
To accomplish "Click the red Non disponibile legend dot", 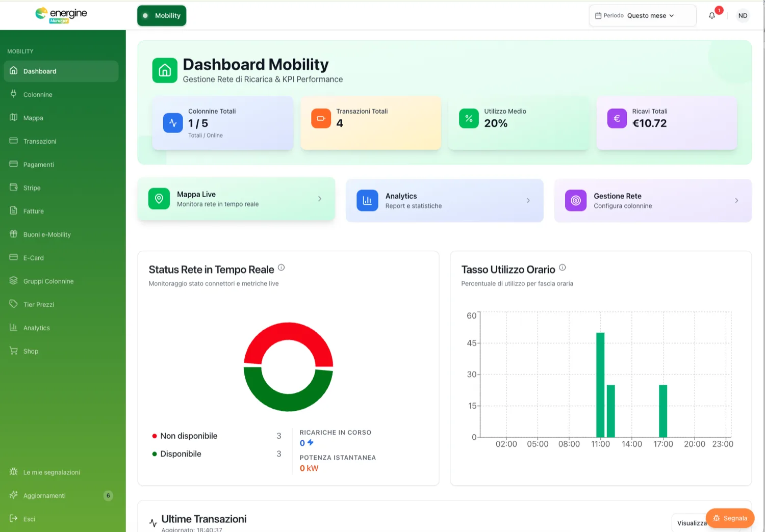I will 154,436.
